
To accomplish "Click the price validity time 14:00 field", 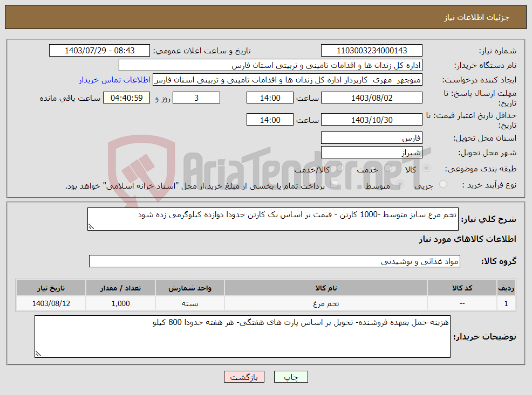I will coord(270,120).
